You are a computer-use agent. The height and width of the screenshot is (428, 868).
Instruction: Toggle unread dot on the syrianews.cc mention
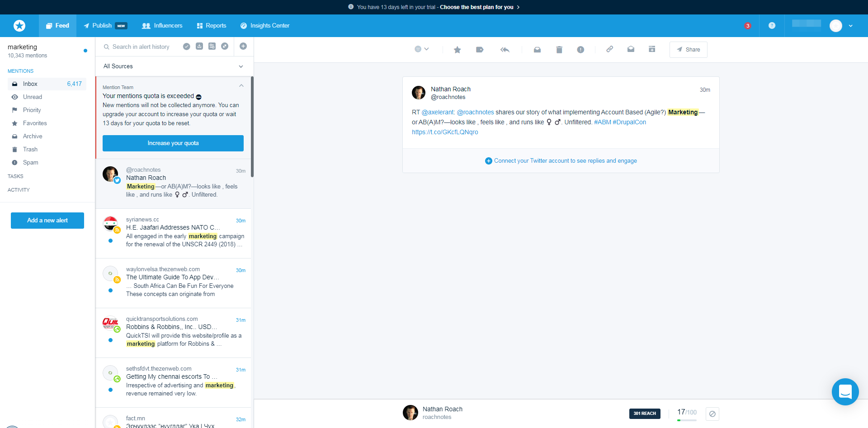coord(111,241)
